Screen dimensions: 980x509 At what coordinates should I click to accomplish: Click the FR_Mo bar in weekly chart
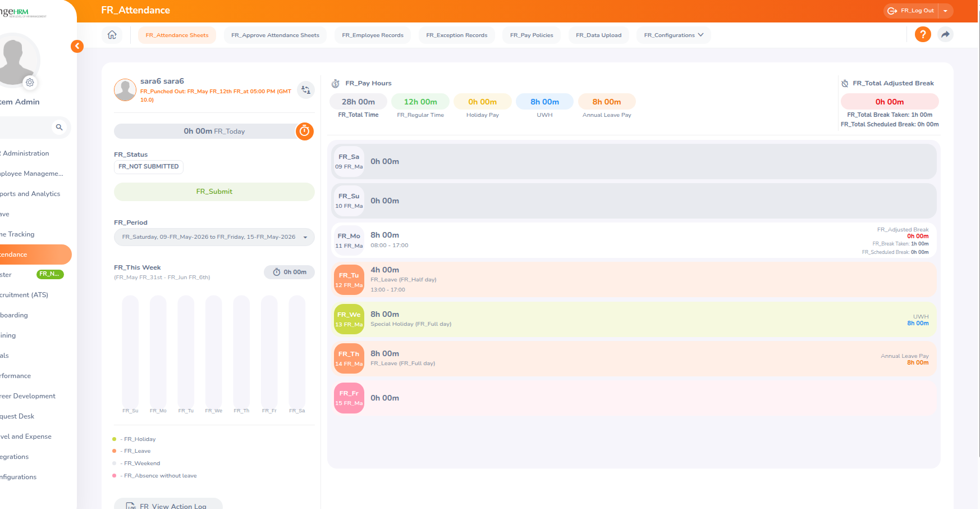(x=158, y=352)
